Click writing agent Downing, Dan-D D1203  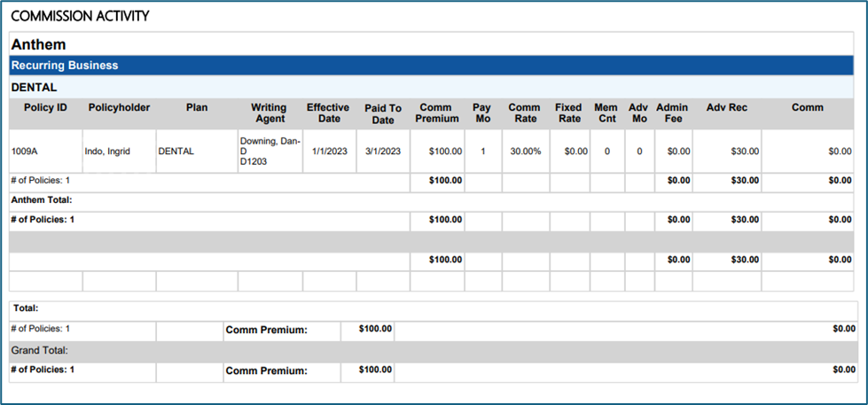(270, 152)
